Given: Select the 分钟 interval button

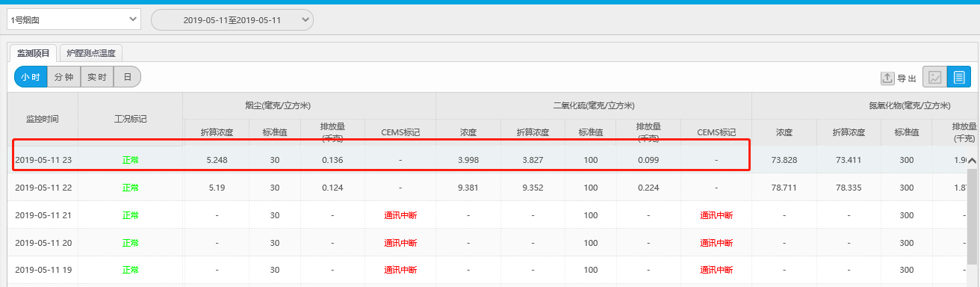Looking at the screenshot, I should [63, 77].
